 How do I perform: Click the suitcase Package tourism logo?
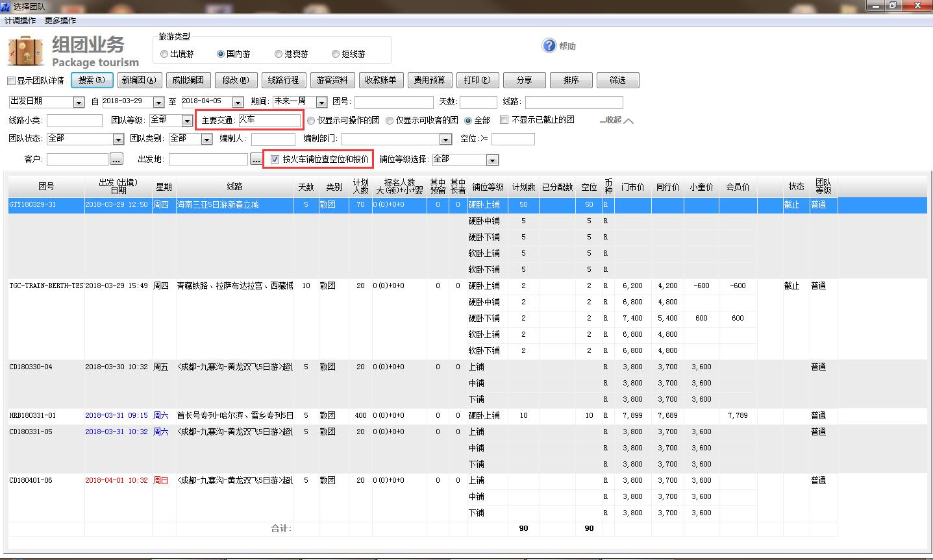click(26, 51)
